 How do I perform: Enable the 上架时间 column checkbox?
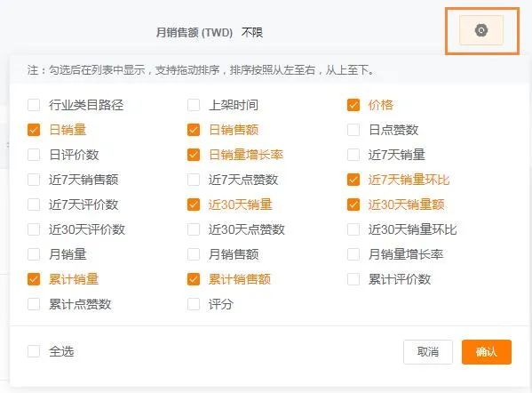coord(194,105)
